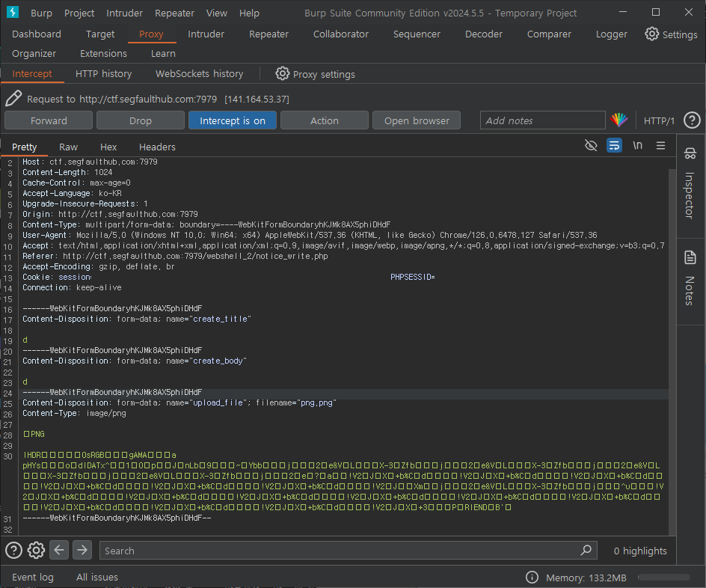Open the Help menu
The width and height of the screenshot is (706, 588).
(249, 13)
